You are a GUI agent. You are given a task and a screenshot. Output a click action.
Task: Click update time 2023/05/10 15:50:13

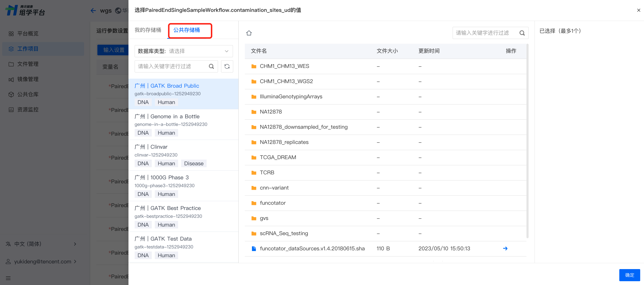[x=444, y=248]
